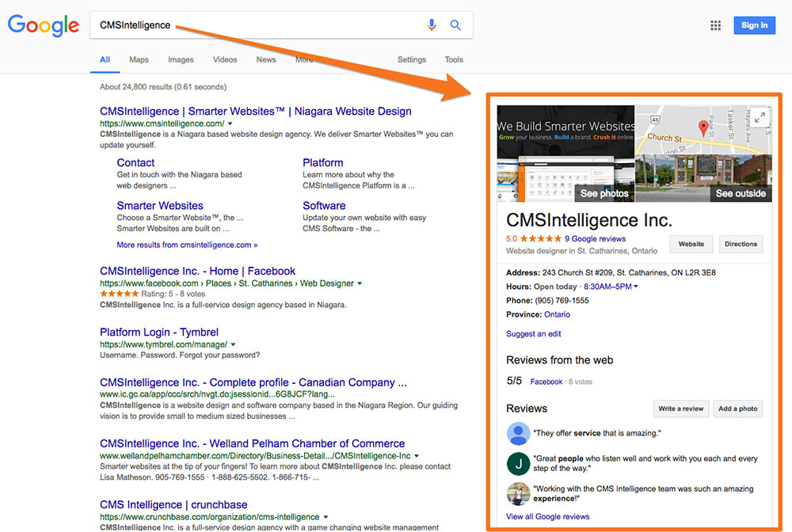Open first reviewer's blue avatar

pos(518,434)
